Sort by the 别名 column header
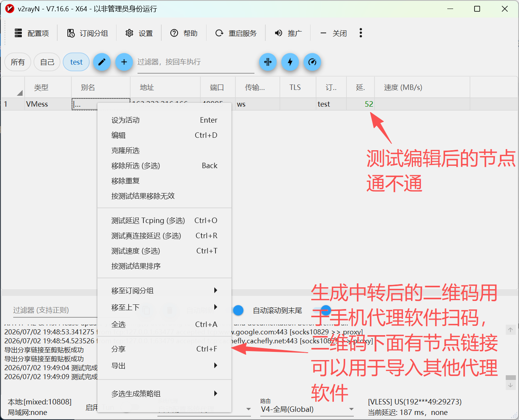Screen dimensions: 519x420 [x=101, y=88]
